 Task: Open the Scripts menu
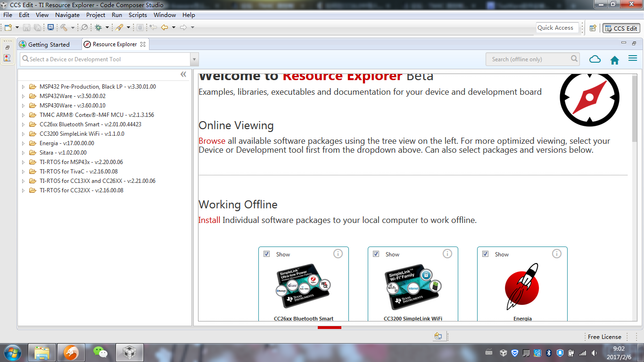pyautogui.click(x=138, y=15)
